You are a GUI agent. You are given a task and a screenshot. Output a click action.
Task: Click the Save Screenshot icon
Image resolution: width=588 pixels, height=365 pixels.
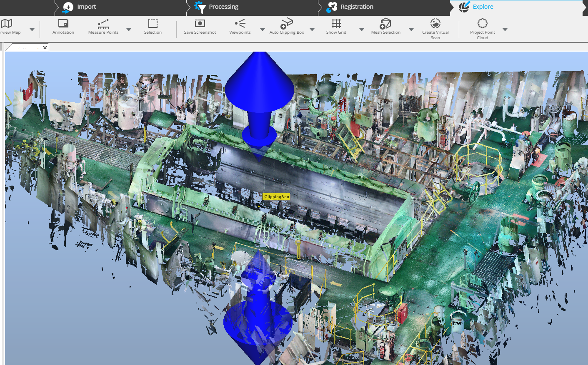click(x=200, y=24)
